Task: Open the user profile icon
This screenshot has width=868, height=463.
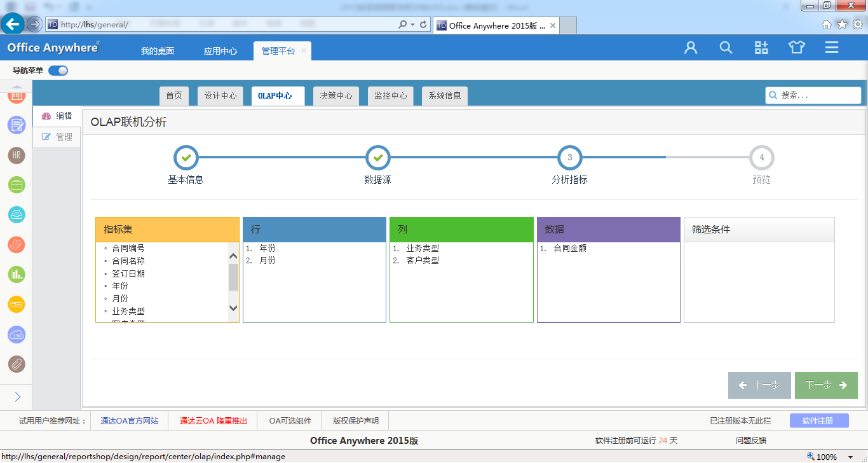Action: click(x=691, y=48)
